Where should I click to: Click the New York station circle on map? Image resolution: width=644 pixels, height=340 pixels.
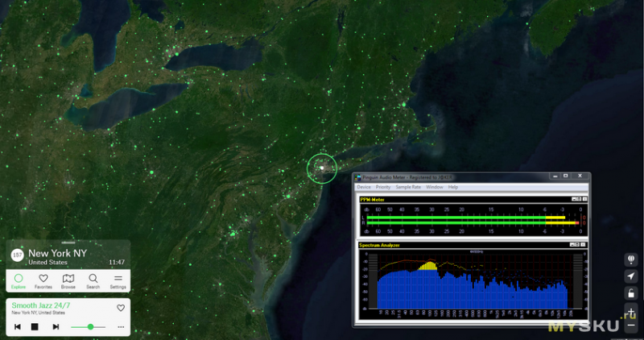(x=321, y=168)
